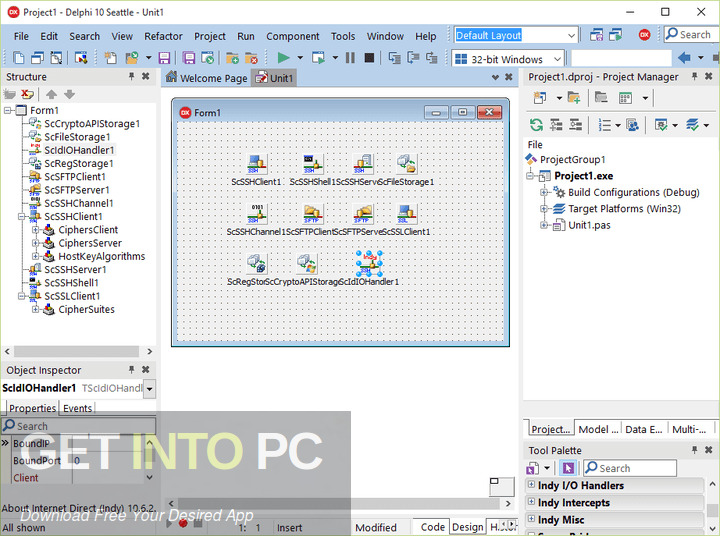
Task: Click the BoundPort property value
Action: coord(108,460)
